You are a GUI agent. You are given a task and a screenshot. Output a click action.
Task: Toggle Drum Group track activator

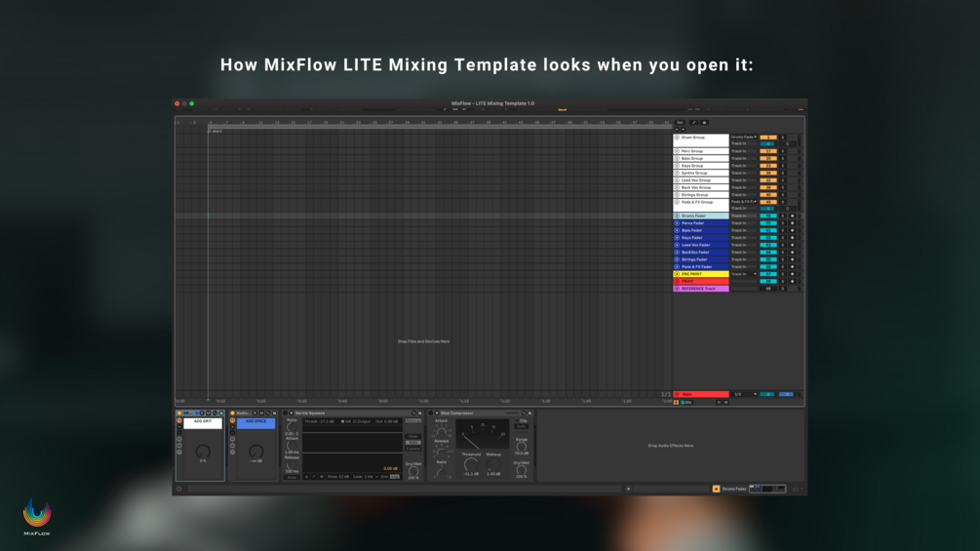pyautogui.click(x=768, y=137)
